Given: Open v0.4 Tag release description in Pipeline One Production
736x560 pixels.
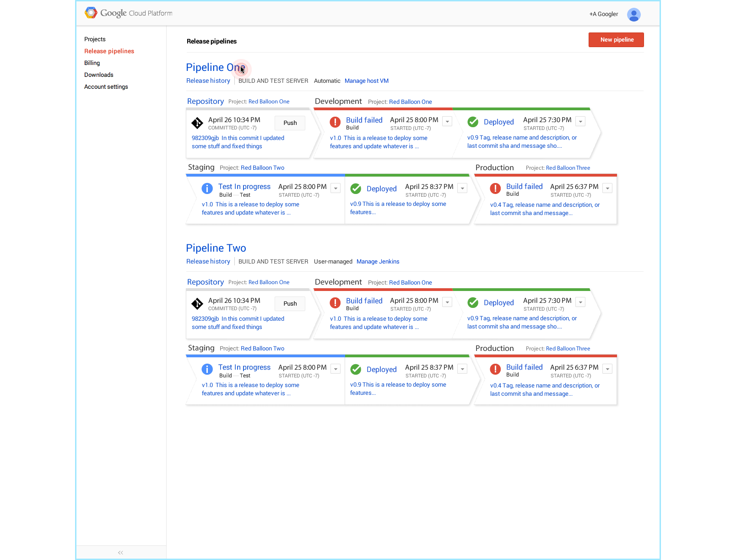Looking at the screenshot, I should 545,209.
